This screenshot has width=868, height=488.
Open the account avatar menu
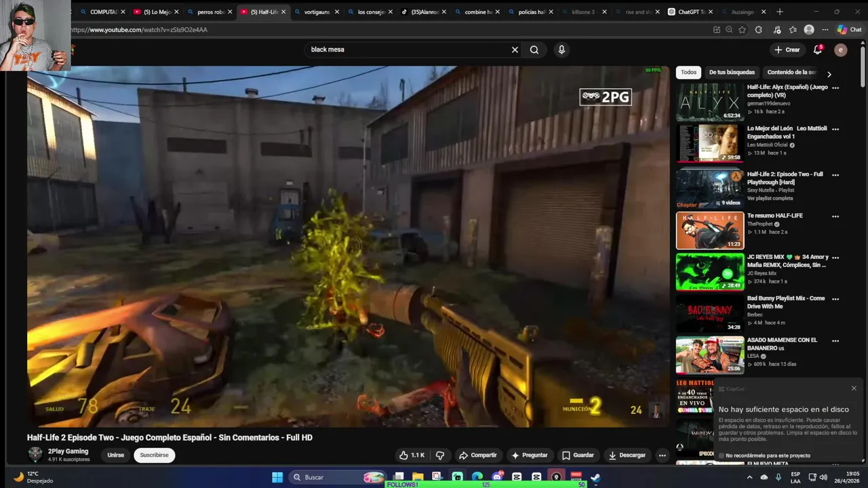coord(841,49)
